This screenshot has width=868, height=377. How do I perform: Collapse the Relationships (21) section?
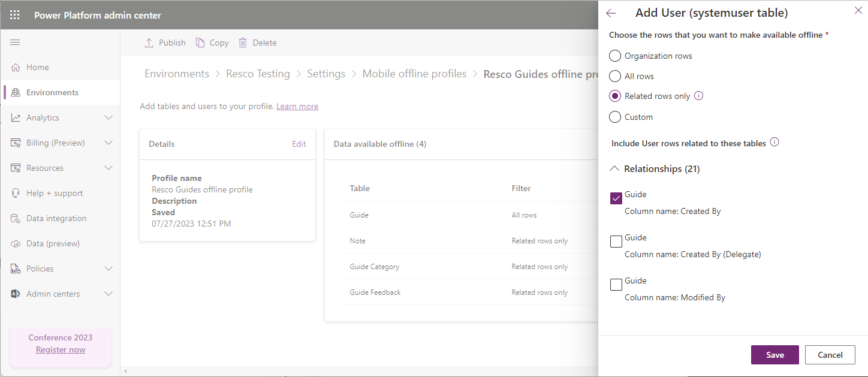614,169
